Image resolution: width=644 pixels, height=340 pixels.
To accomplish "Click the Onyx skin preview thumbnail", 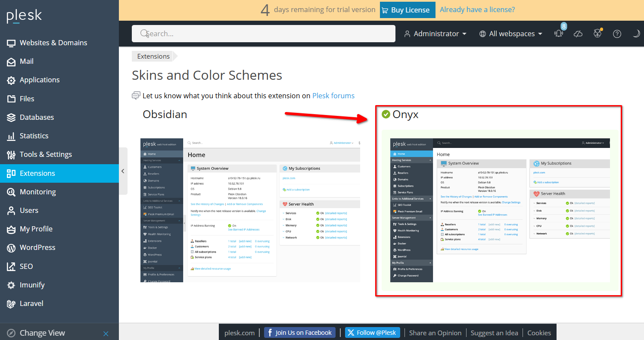I will pyautogui.click(x=500, y=210).
